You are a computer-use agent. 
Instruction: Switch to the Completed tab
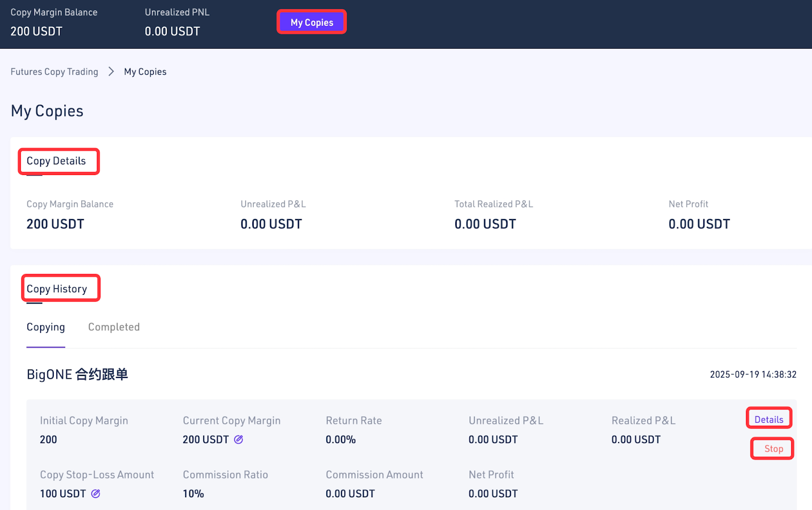[x=114, y=327]
